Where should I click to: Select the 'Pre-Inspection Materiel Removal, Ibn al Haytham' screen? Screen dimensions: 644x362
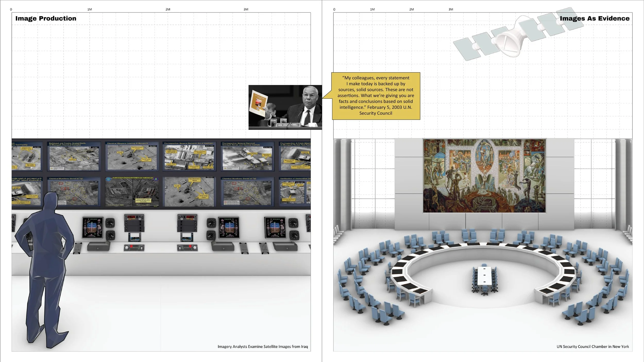[x=189, y=157]
